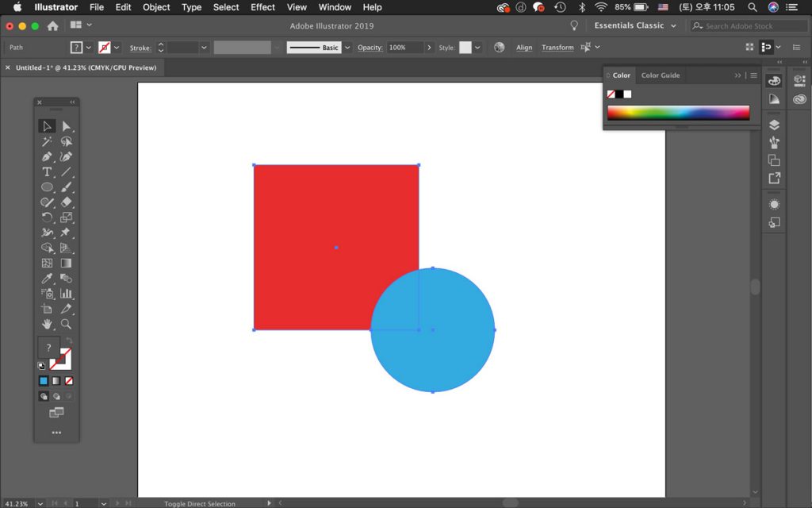Open the Object menu
This screenshot has height=508, width=812.
(x=156, y=7)
